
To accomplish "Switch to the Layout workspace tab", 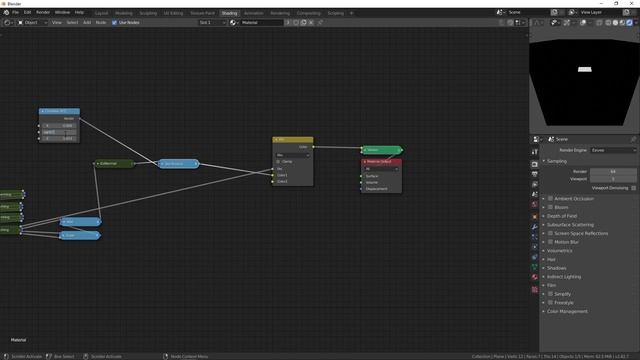I will point(101,13).
